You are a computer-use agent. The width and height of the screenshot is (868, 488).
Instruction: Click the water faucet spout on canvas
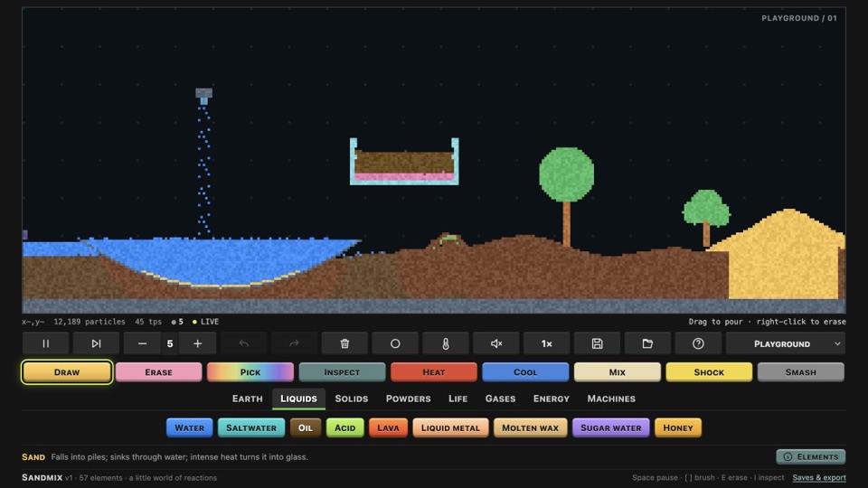203,97
